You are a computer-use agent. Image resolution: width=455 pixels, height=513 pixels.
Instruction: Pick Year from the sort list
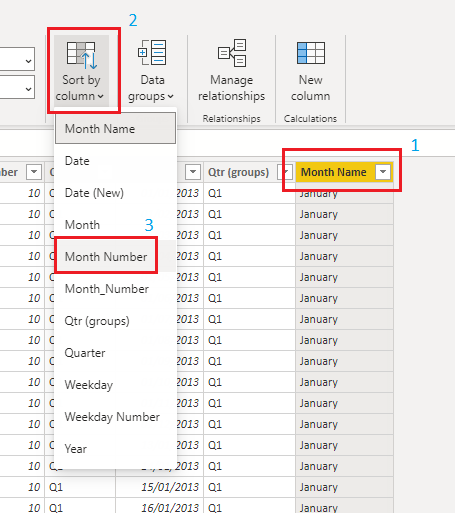tap(115, 449)
